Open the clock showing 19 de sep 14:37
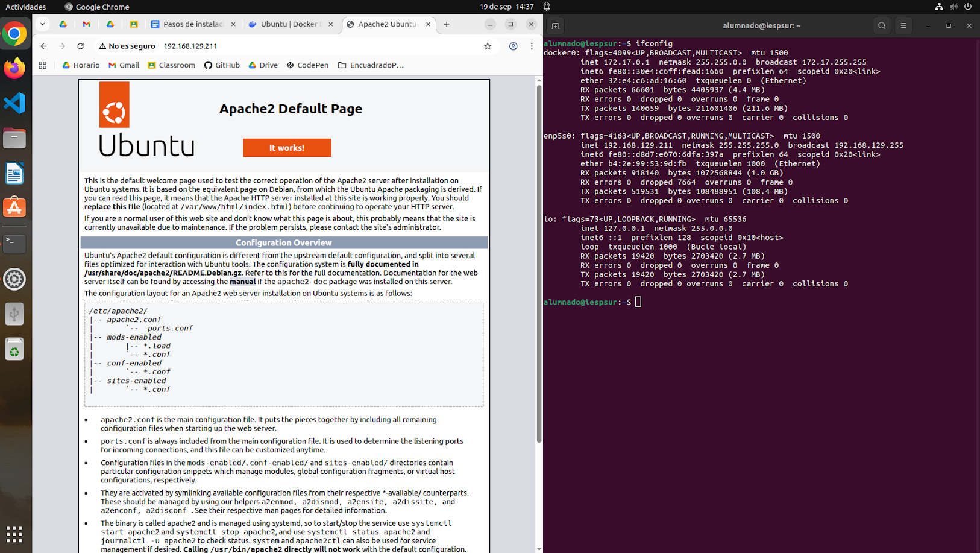980x553 pixels. (507, 7)
